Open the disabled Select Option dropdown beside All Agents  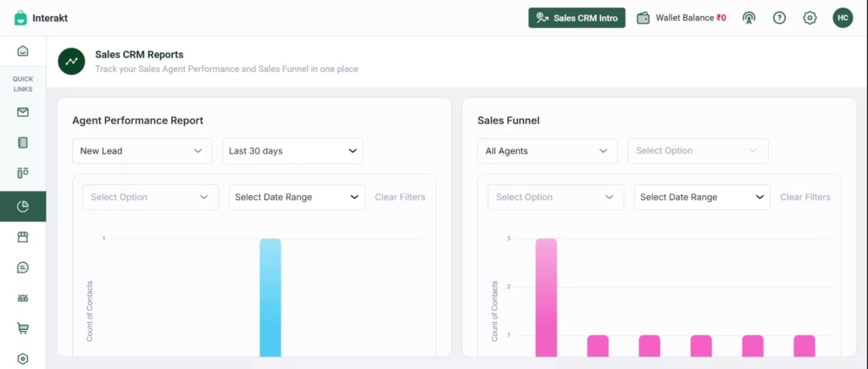[x=698, y=151]
